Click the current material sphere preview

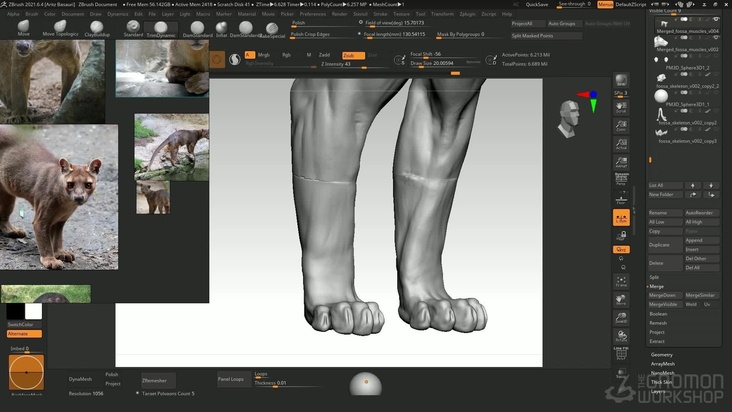366,384
